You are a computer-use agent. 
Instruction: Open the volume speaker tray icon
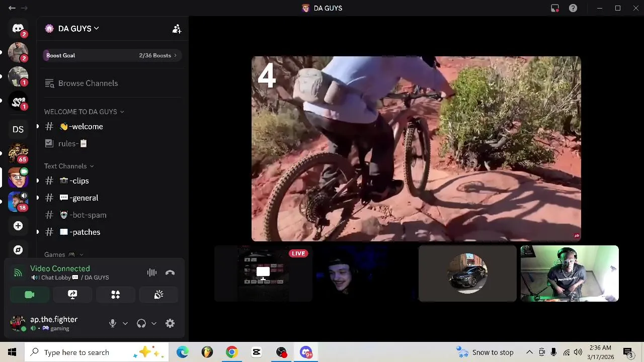pos(578,352)
